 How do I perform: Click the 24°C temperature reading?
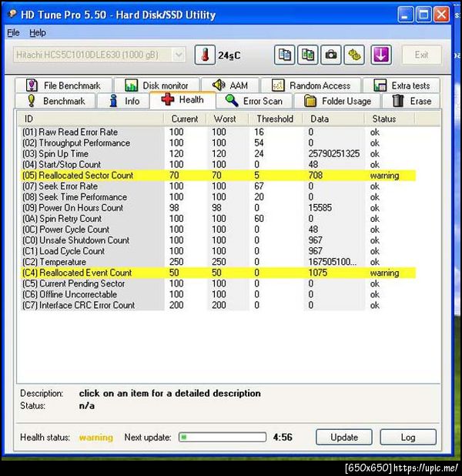click(229, 55)
